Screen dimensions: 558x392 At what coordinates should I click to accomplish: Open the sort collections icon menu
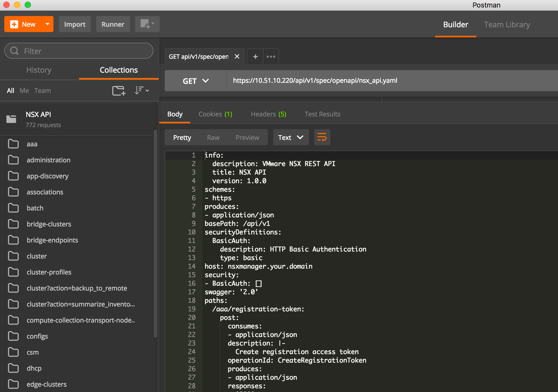click(141, 91)
